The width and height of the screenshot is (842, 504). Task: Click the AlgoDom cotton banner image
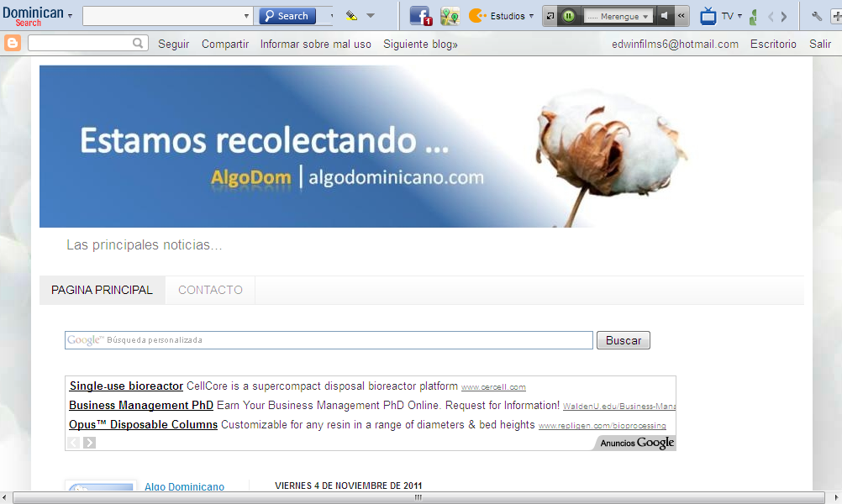(364, 146)
